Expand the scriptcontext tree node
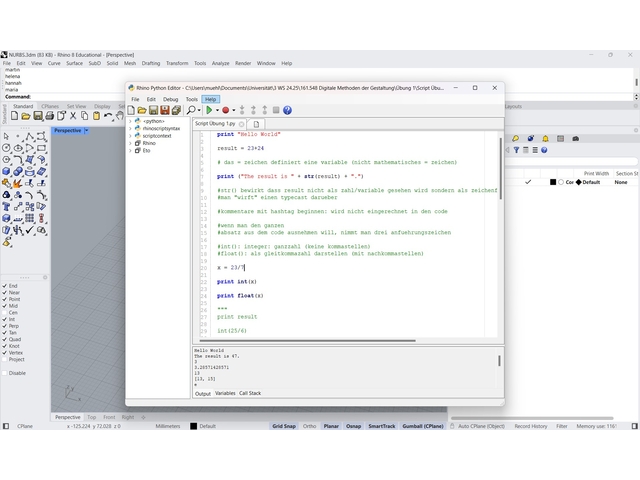The width and height of the screenshot is (640, 480). (130, 136)
